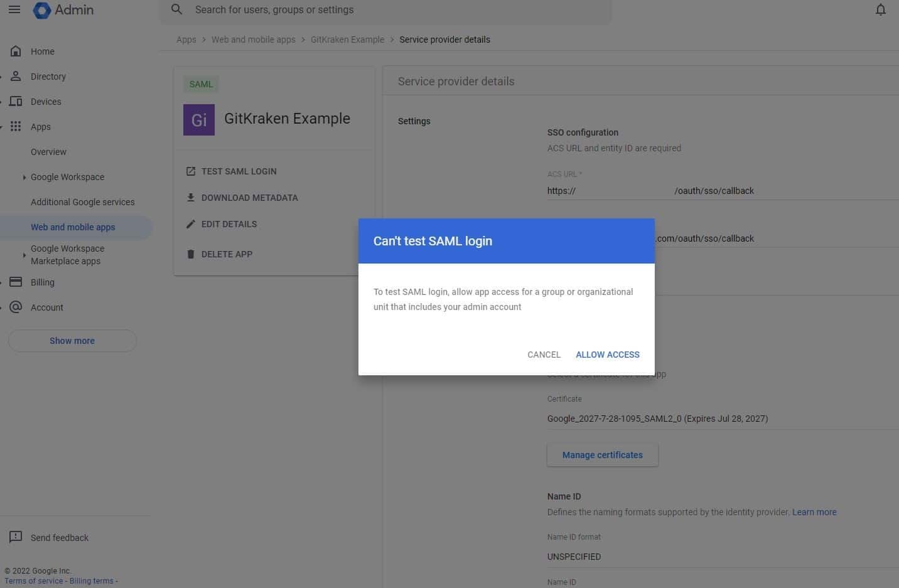Click the Edit Details action
Image resolution: width=899 pixels, height=588 pixels.
(x=229, y=224)
